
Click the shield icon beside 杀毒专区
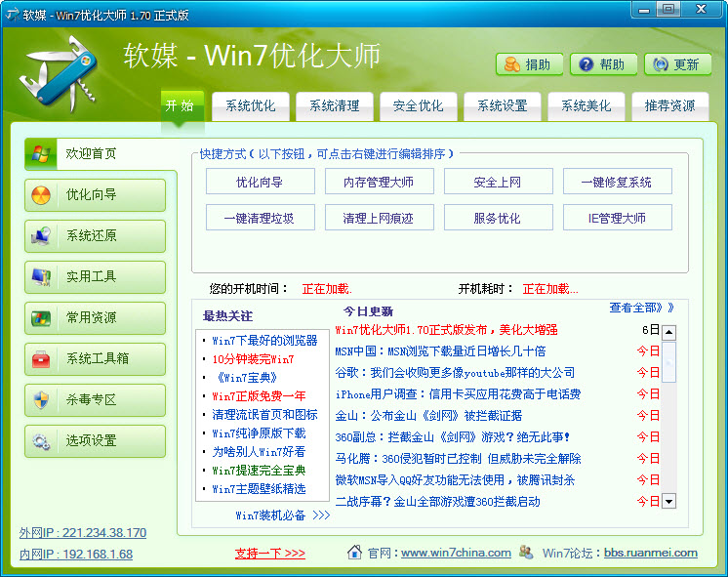point(41,400)
